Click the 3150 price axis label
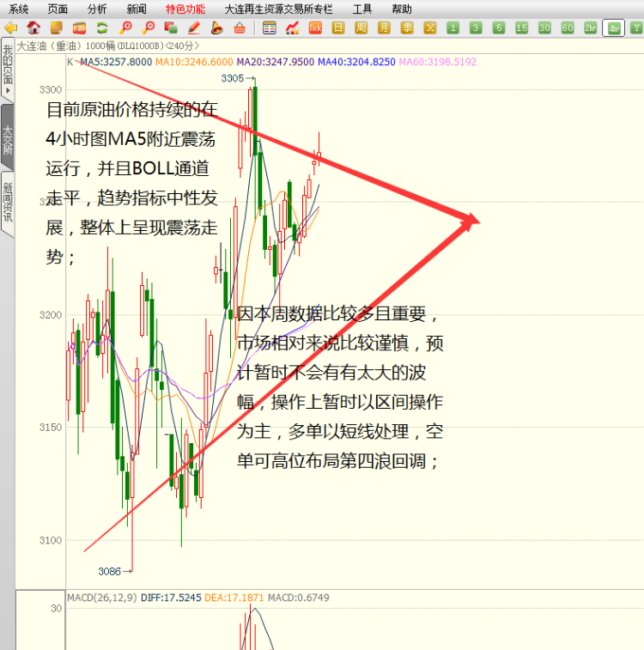The image size is (644, 650). tap(51, 428)
